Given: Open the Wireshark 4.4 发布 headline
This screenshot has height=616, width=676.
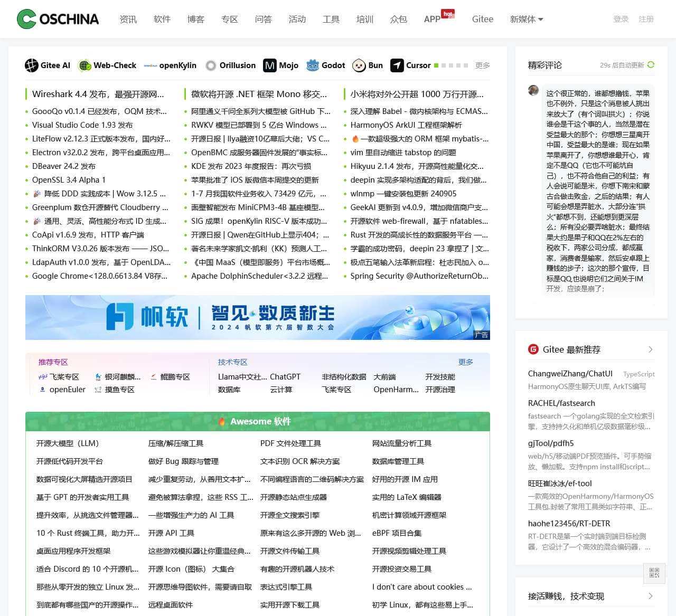Looking at the screenshot, I should [x=98, y=94].
